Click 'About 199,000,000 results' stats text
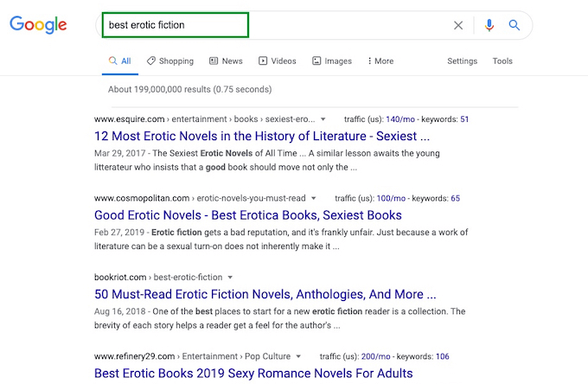 pos(190,89)
